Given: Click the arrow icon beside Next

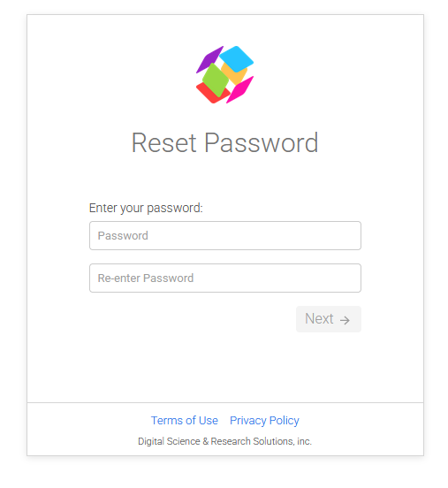Looking at the screenshot, I should (345, 320).
